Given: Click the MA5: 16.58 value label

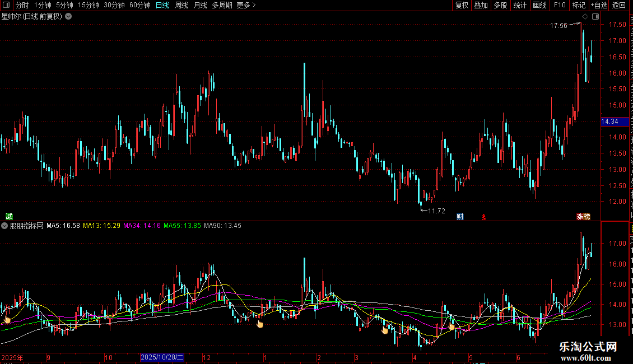Looking at the screenshot, I should click(63, 226).
